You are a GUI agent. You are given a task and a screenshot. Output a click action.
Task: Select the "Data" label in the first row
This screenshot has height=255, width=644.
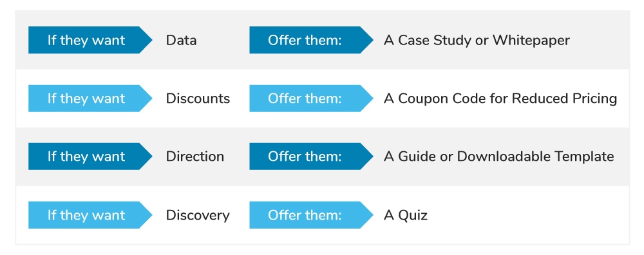[181, 40]
